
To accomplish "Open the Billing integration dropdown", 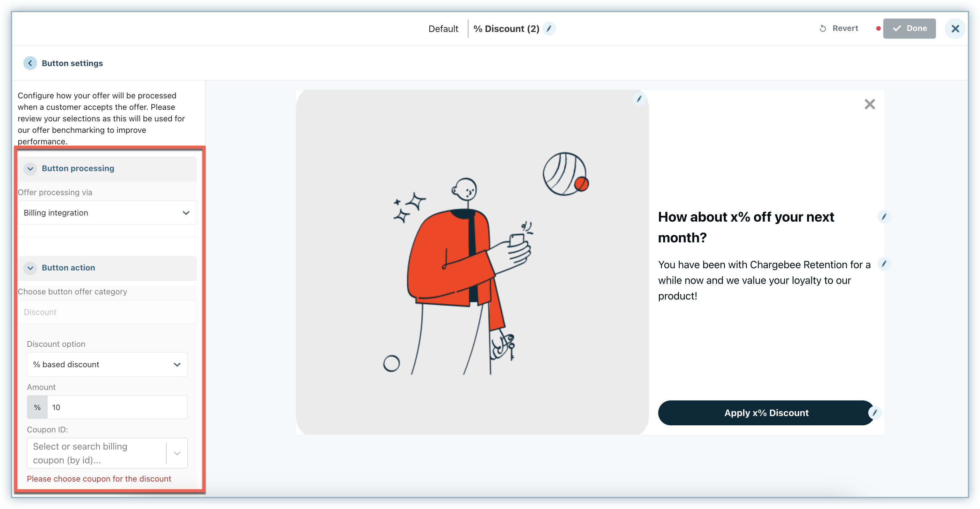I will click(x=107, y=213).
